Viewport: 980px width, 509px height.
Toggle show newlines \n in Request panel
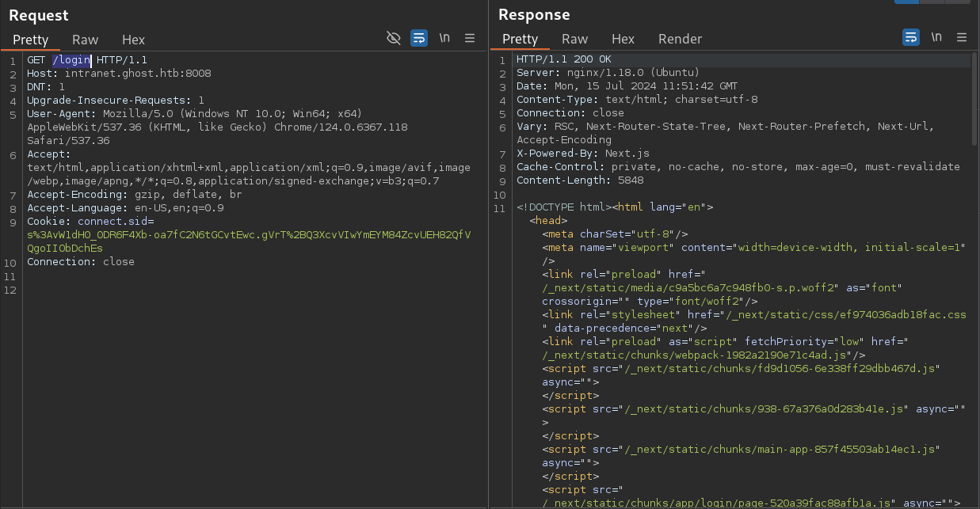tap(445, 38)
